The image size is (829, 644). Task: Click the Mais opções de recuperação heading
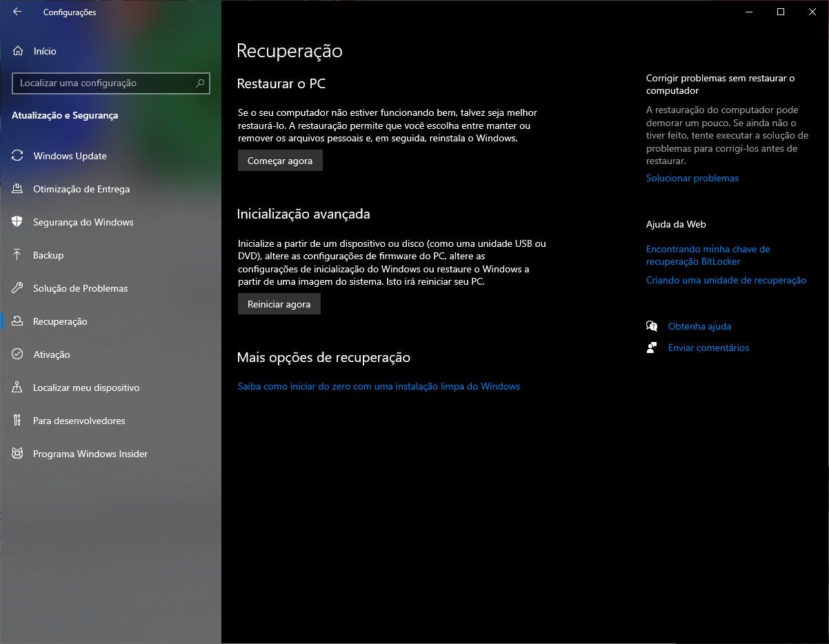323,358
